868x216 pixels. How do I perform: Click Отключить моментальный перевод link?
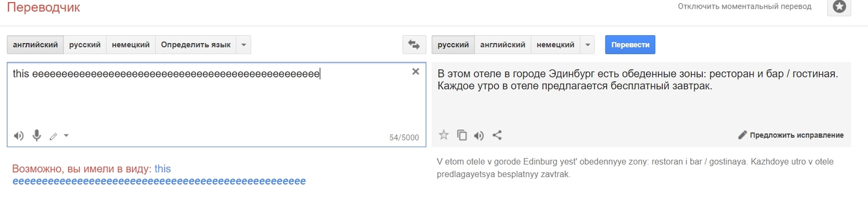(744, 6)
